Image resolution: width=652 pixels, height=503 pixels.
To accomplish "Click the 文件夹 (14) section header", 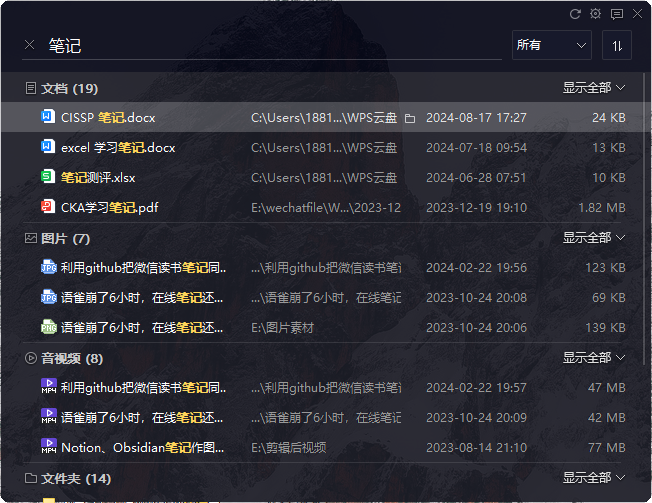I will click(76, 478).
